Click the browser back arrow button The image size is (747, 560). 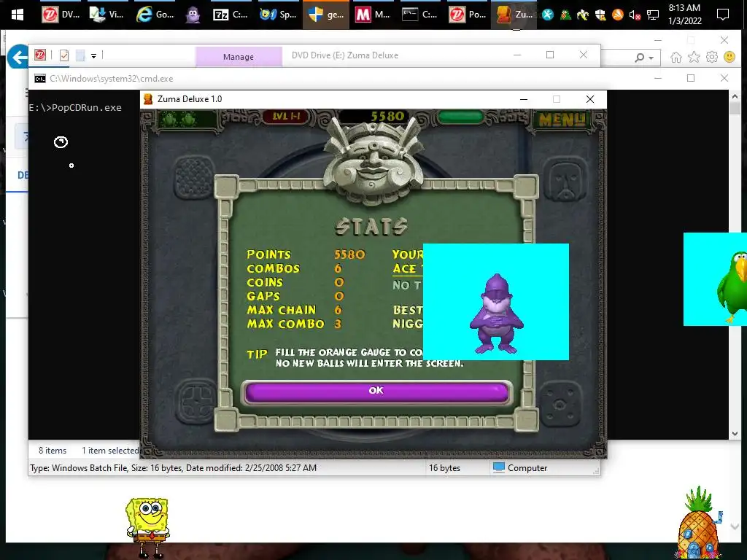18,57
